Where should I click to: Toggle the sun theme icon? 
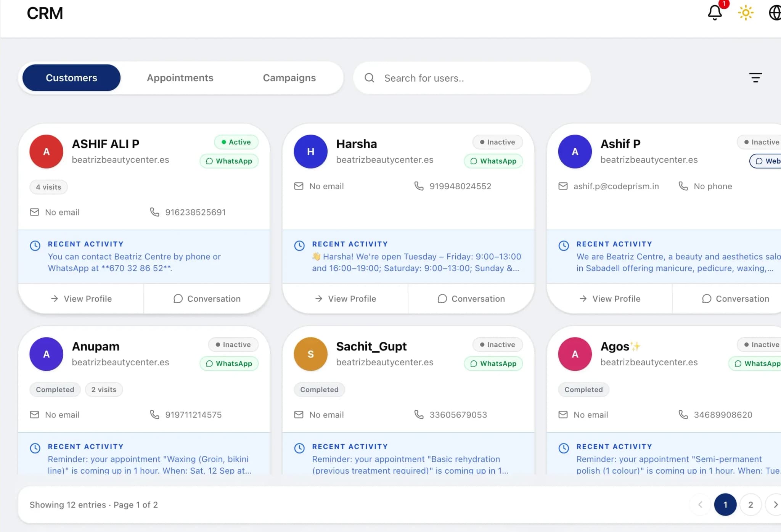[746, 13]
